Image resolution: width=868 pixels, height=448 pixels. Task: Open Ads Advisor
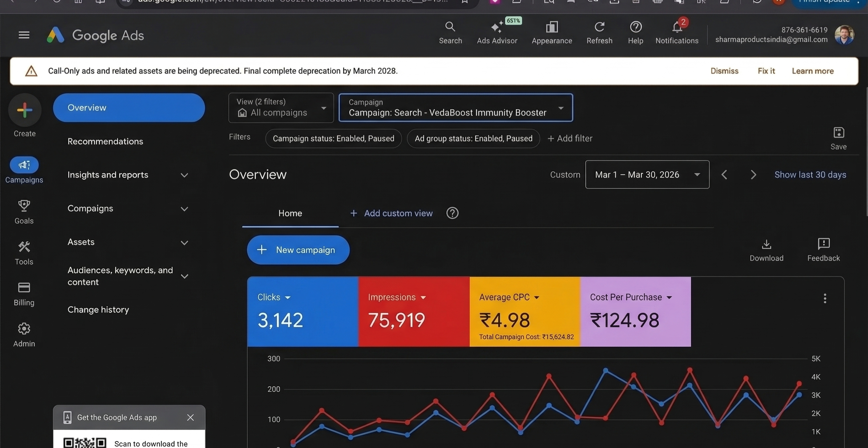[497, 32]
